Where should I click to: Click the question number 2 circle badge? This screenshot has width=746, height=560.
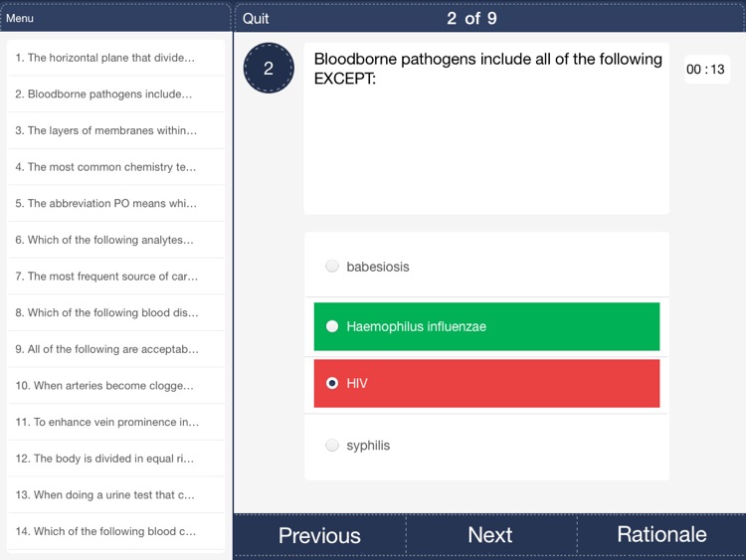(269, 68)
